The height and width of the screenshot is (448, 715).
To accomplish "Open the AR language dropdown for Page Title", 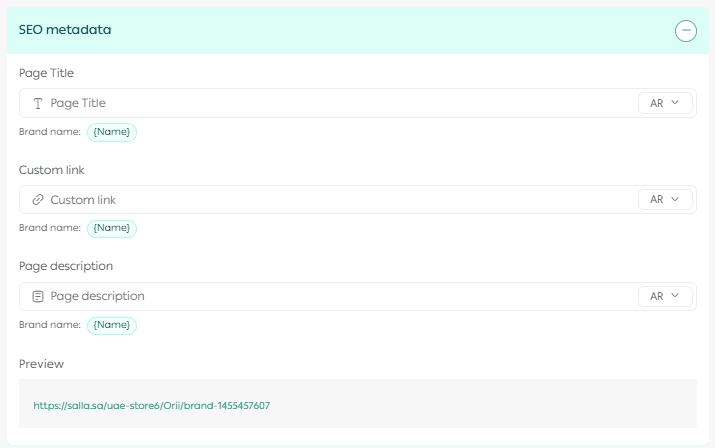I will point(665,103).
